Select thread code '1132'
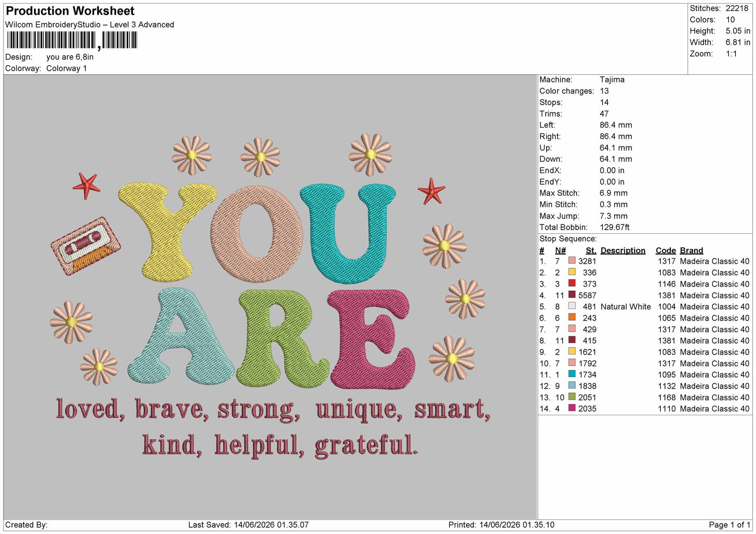Image resolution: width=756 pixels, height=534 pixels. (x=667, y=385)
